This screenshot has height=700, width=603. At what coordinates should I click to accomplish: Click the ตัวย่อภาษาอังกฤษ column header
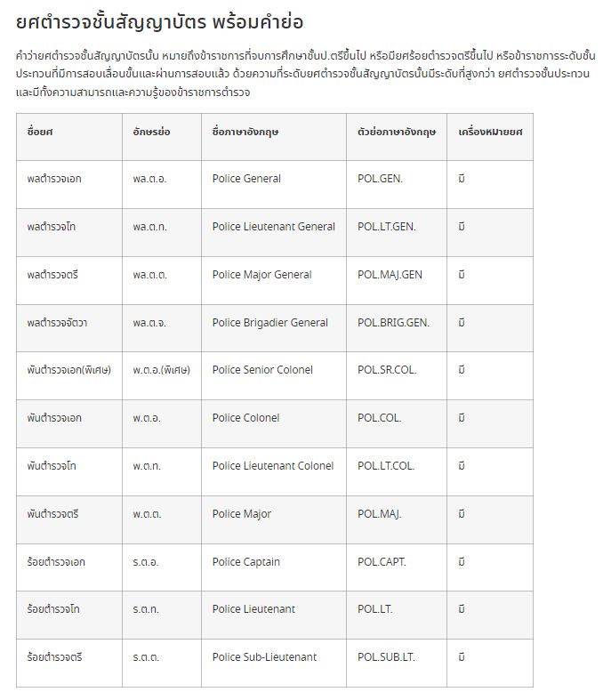(x=397, y=132)
